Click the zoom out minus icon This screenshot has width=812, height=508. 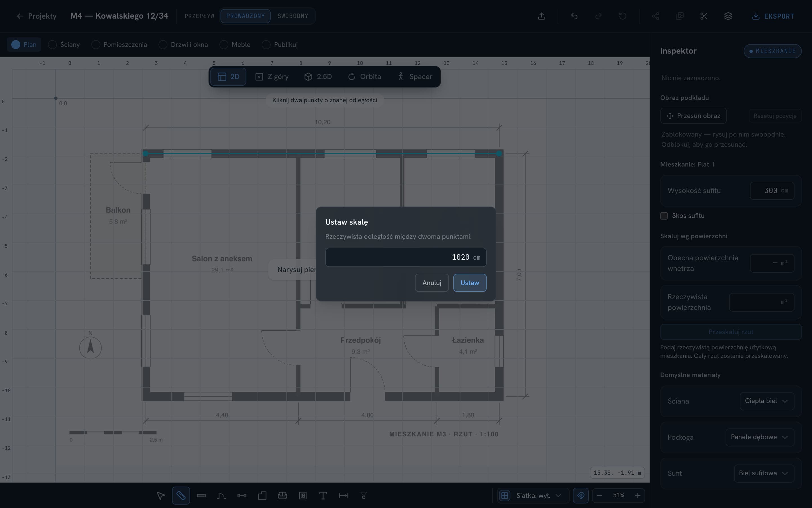600,496
